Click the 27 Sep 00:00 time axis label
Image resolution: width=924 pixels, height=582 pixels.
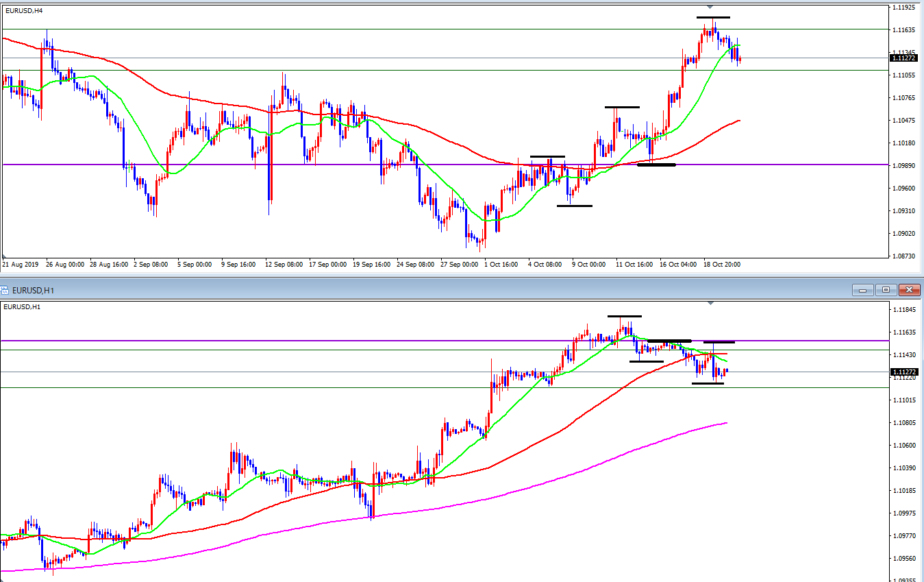click(x=461, y=264)
